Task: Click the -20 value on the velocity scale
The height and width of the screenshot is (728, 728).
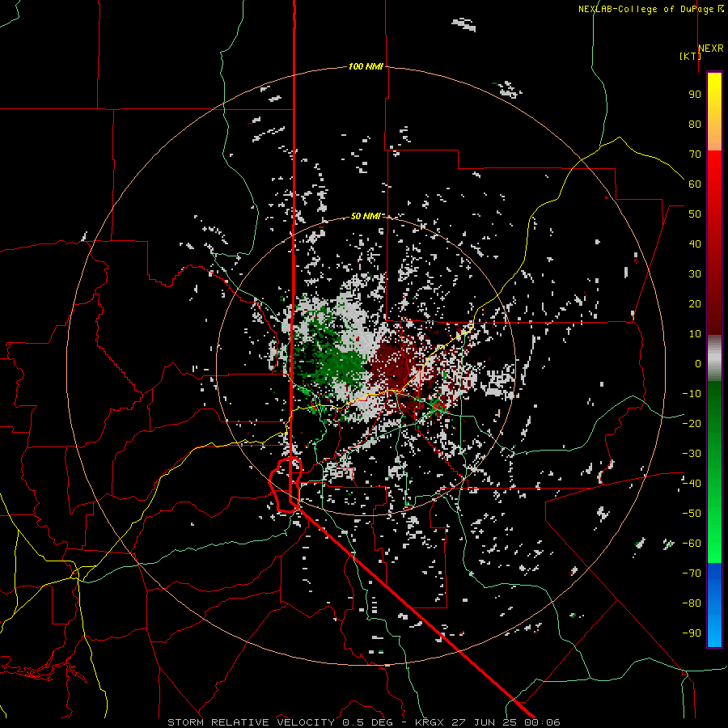Action: pos(692,423)
